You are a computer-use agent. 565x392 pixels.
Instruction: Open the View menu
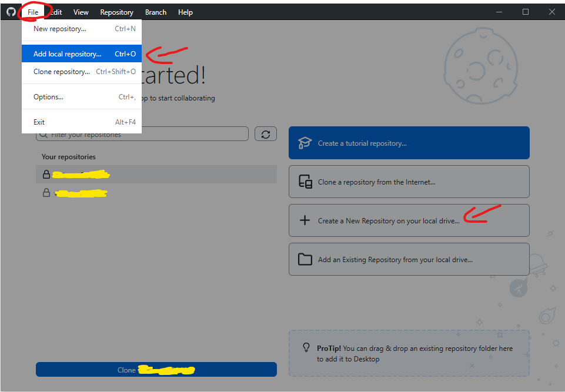[81, 12]
